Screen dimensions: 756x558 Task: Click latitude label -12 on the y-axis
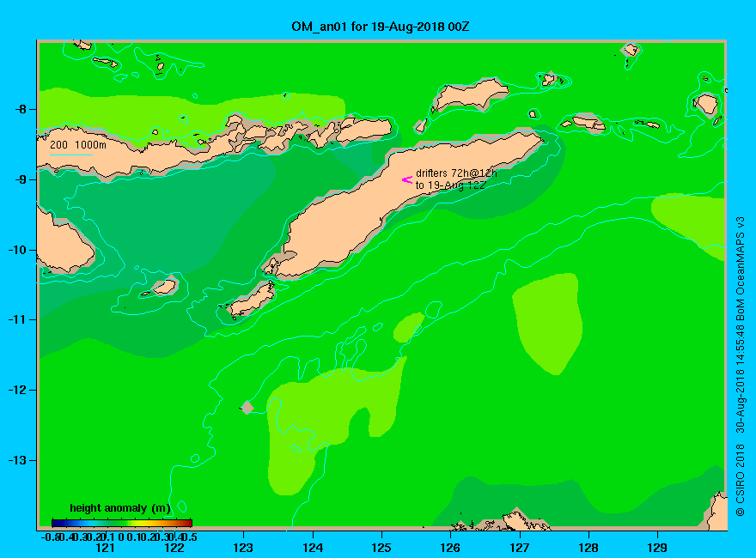point(17,390)
